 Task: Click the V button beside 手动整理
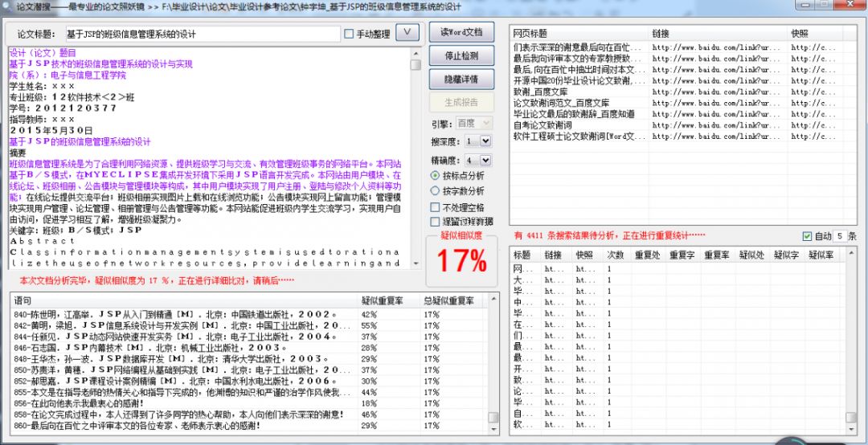point(408,32)
